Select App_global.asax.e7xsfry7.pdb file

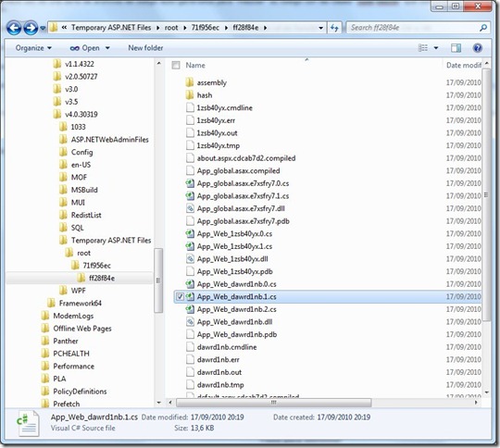point(243,221)
